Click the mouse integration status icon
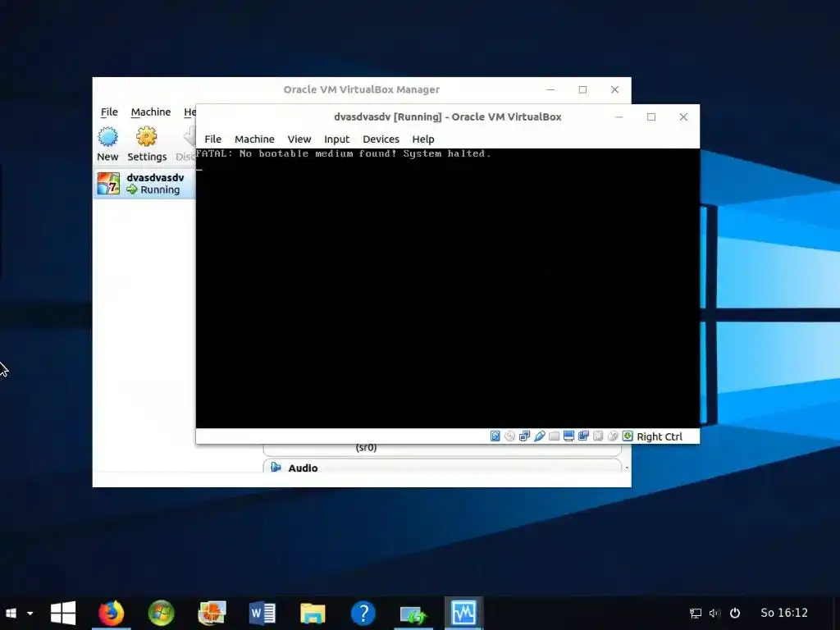 [613, 436]
